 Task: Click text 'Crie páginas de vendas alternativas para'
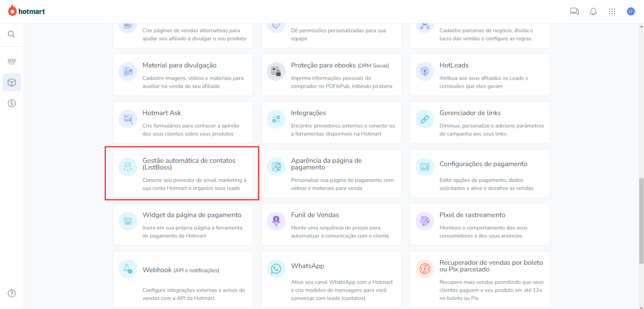pos(191,31)
